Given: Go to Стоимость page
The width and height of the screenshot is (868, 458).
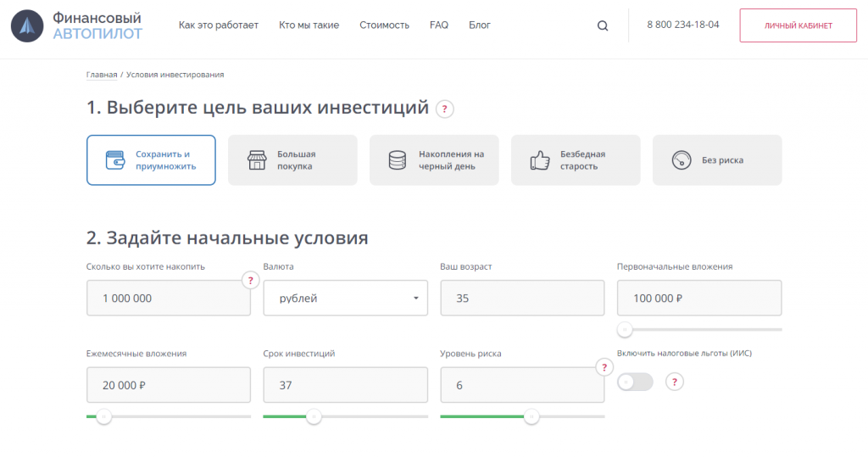Looking at the screenshot, I should point(384,25).
